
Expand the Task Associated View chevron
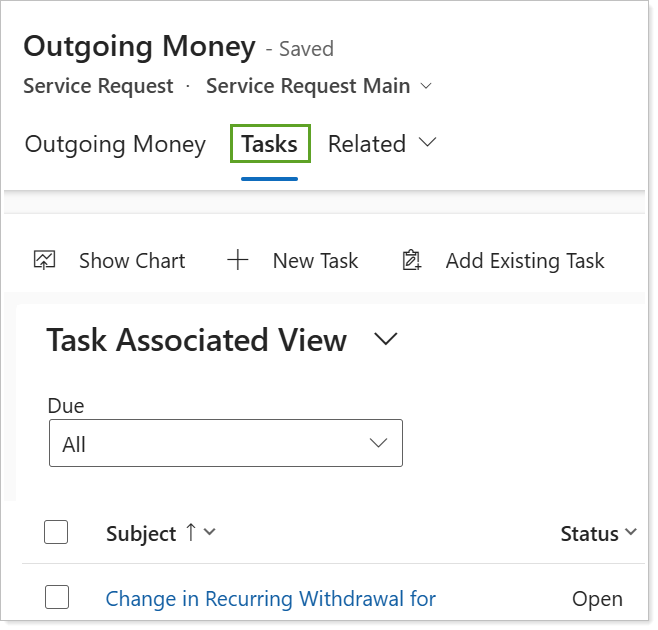tap(385, 340)
